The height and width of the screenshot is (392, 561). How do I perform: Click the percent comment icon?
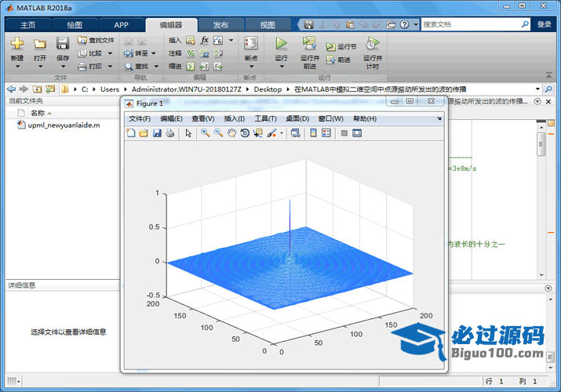coord(191,53)
